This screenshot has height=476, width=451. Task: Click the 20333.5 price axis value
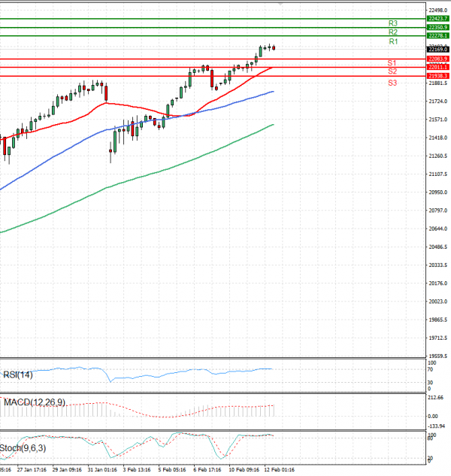pos(438,265)
